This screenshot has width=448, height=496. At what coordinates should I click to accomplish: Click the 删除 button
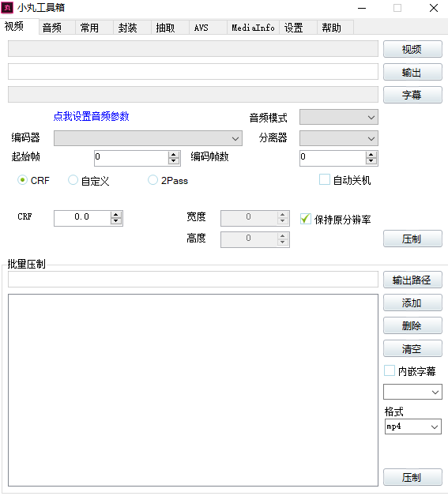click(412, 325)
